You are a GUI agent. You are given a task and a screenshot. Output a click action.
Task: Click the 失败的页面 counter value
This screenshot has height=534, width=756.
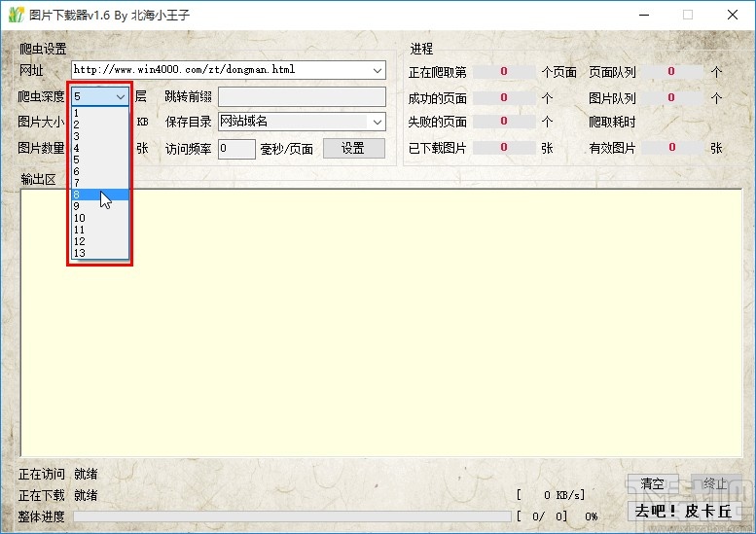504,122
